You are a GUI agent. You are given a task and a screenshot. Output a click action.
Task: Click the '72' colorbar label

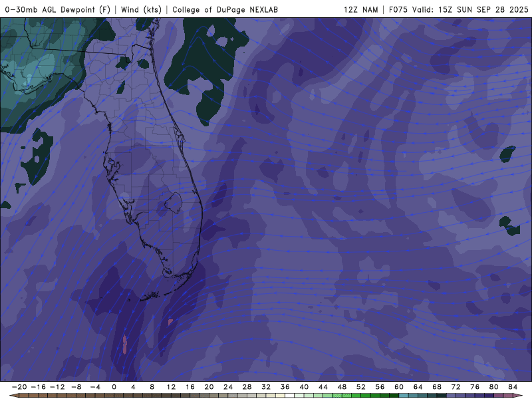(x=456, y=387)
